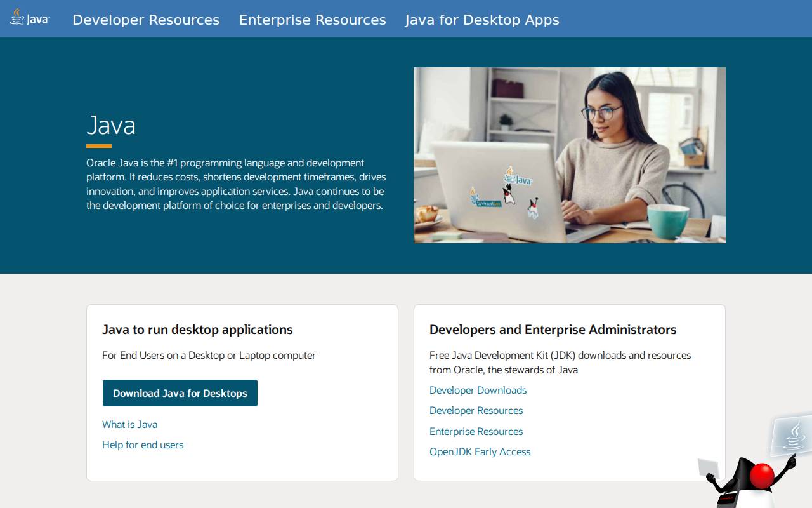Screen dimensions: 812x508
Task: Open the Developer Resources menu
Action: click(x=146, y=20)
